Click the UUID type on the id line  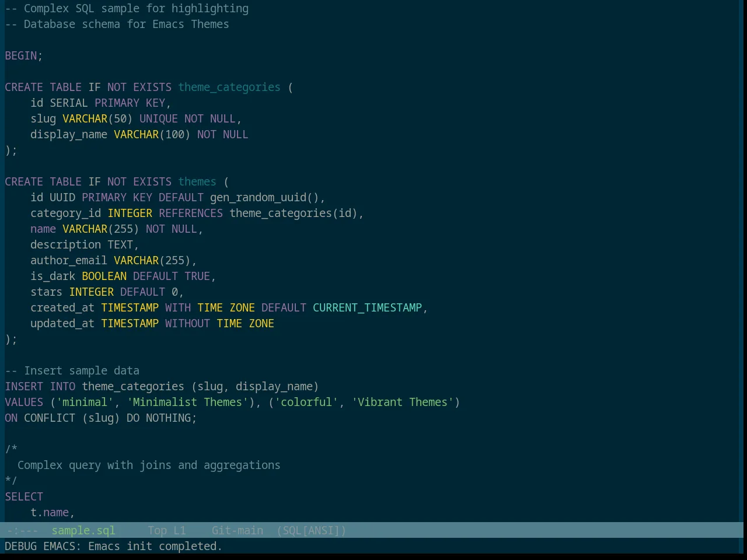click(x=62, y=197)
